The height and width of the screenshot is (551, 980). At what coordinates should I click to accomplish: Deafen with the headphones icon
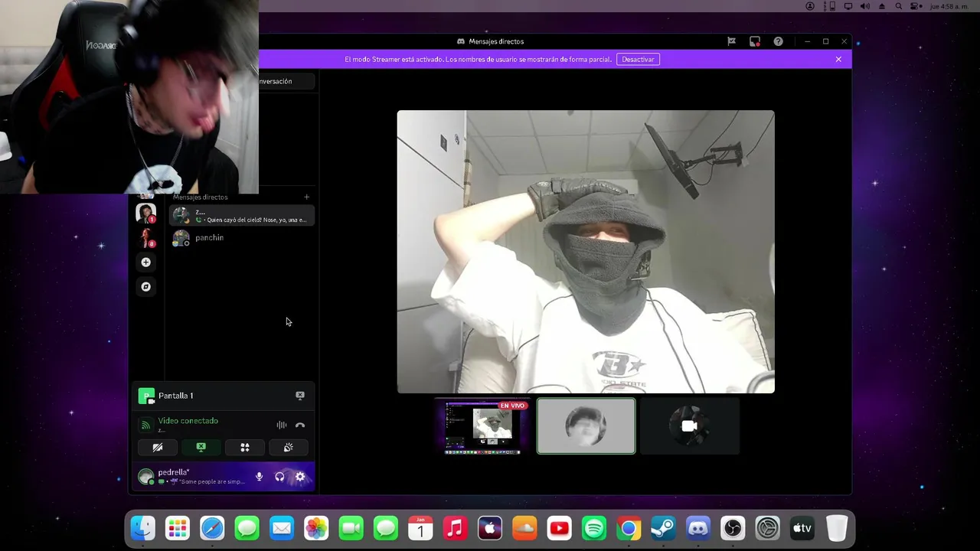pos(279,477)
